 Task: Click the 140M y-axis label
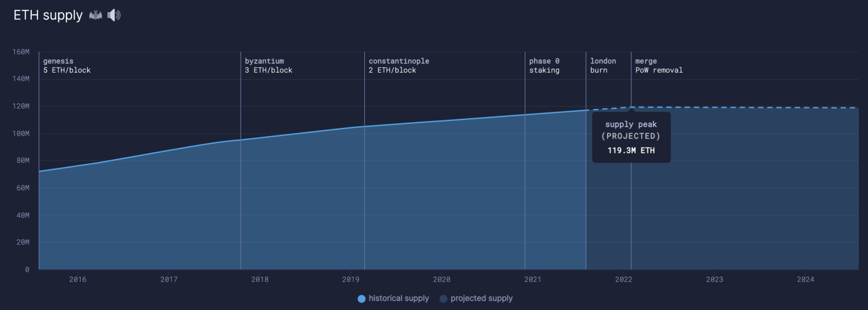click(21, 79)
